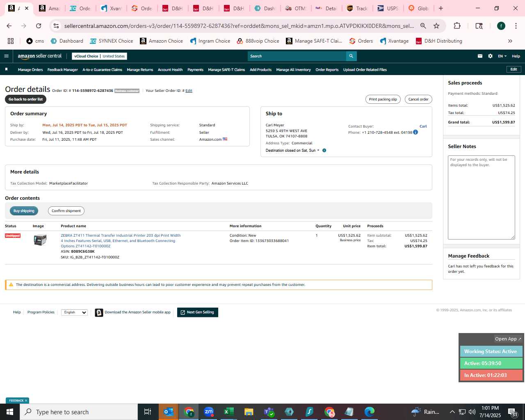Click the Cancel order button

click(x=418, y=99)
